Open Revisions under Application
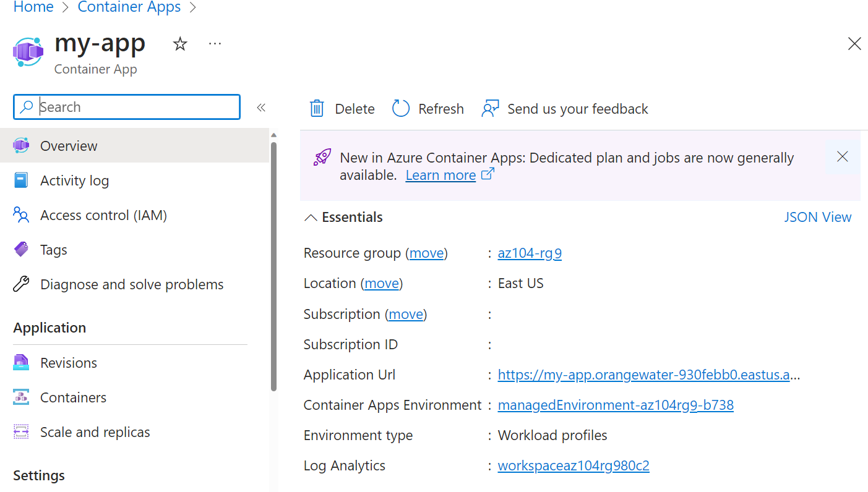Screen dimensions: 868x492 [69, 362]
